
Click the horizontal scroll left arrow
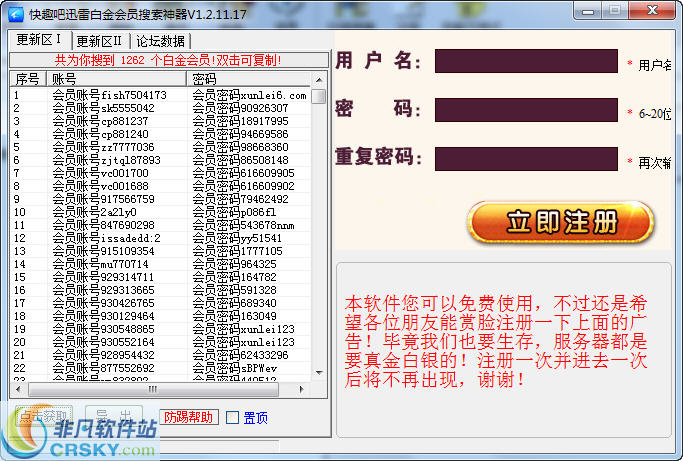click(x=18, y=389)
